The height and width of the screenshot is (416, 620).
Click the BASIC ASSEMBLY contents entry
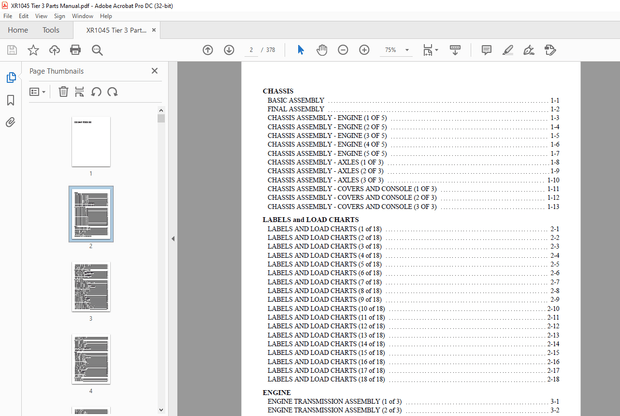[413, 100]
